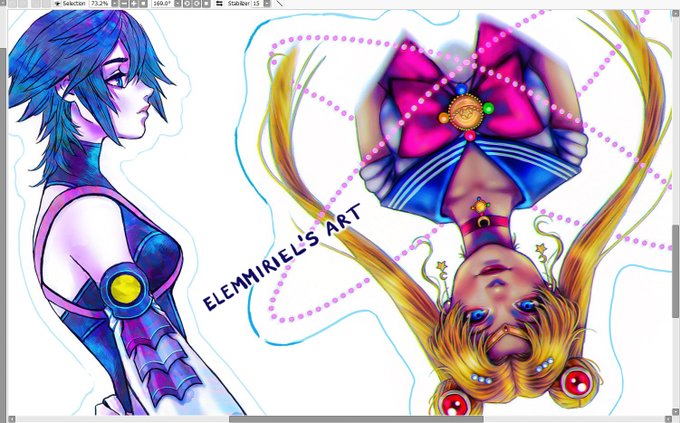Screen dimensions: 680x423
Task: Rotate the canvas clockwise
Action: point(196,3)
